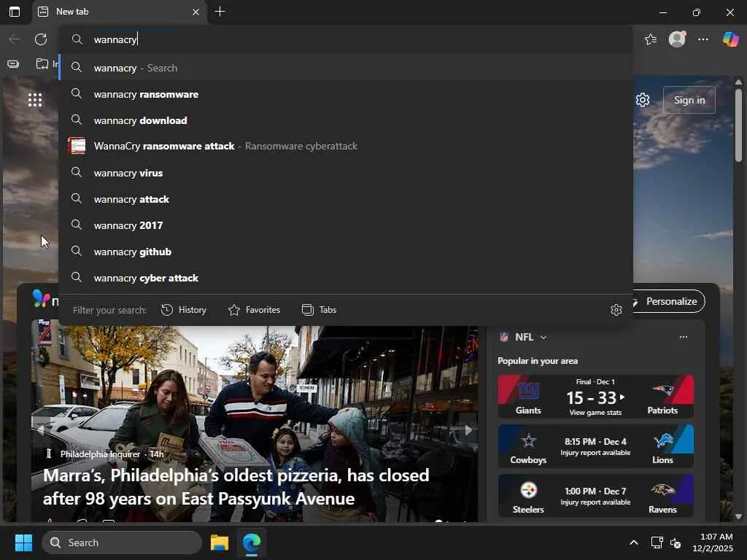Open the Favorites star list icon
This screenshot has height=560, width=747.
[x=651, y=39]
